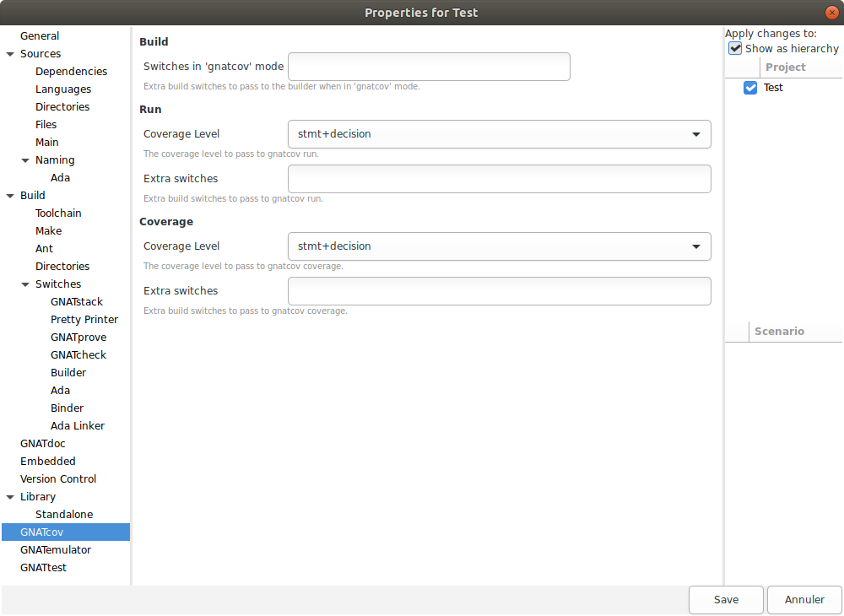Screen dimensions: 844x616
Task: Select the Test project row label
Action: point(773,88)
